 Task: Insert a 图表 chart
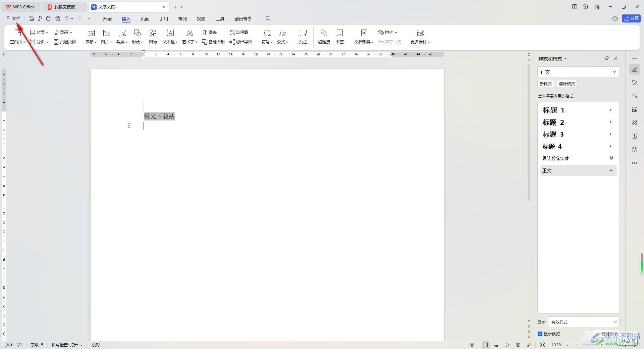tap(209, 33)
